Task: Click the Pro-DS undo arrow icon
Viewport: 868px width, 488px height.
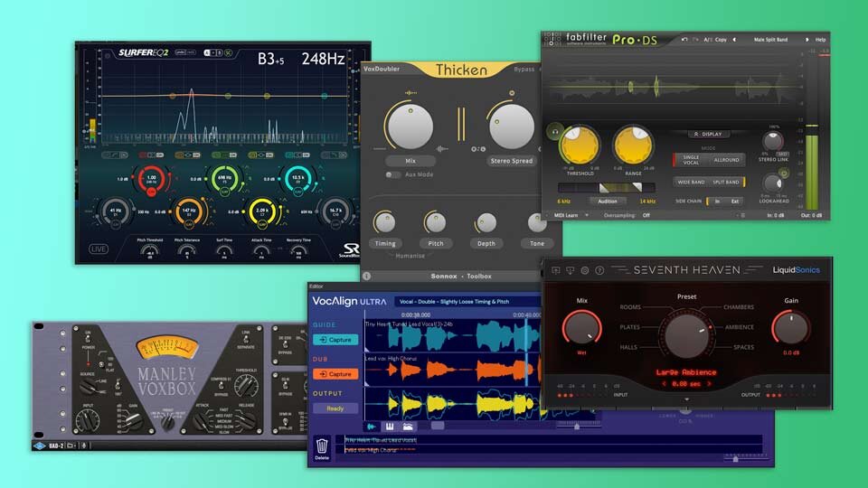Action: [x=684, y=40]
